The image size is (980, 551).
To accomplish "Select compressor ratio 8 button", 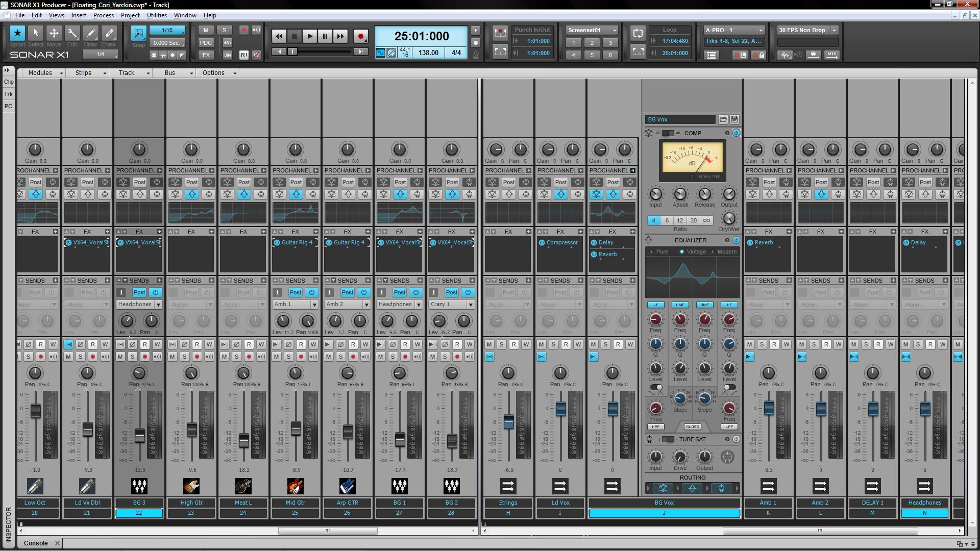I will pyautogui.click(x=667, y=220).
